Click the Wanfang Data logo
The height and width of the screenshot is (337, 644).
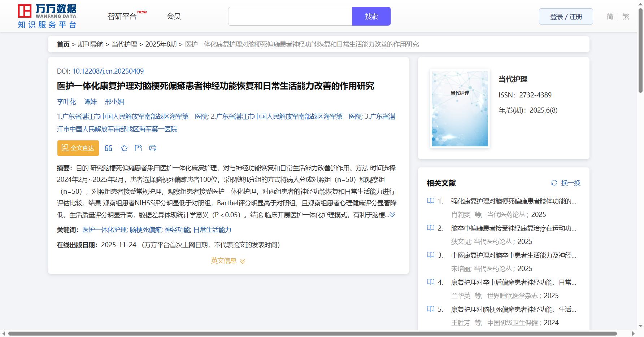(x=47, y=16)
